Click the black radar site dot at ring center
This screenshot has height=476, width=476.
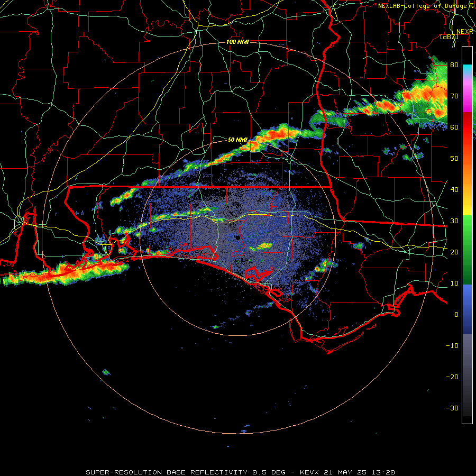238,237
